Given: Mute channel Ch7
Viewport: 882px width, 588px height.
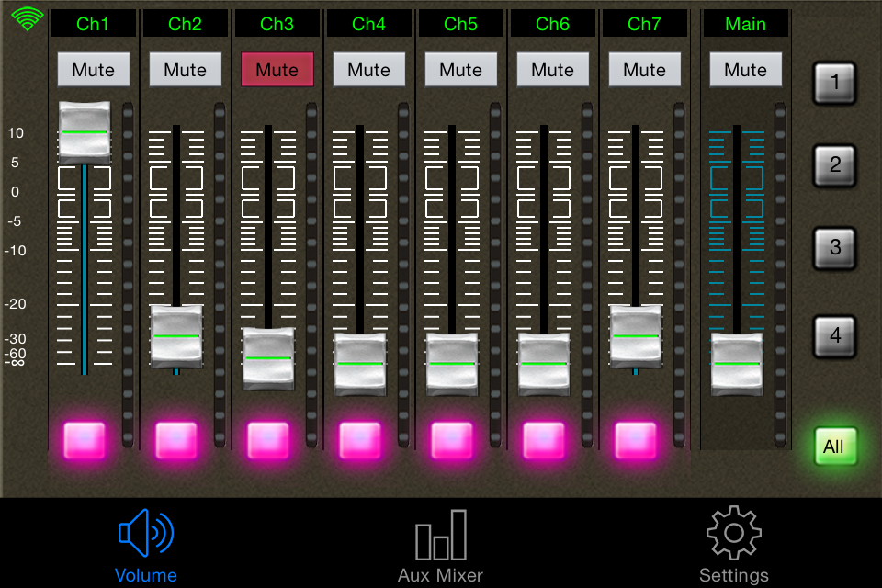Looking at the screenshot, I should coord(645,70).
